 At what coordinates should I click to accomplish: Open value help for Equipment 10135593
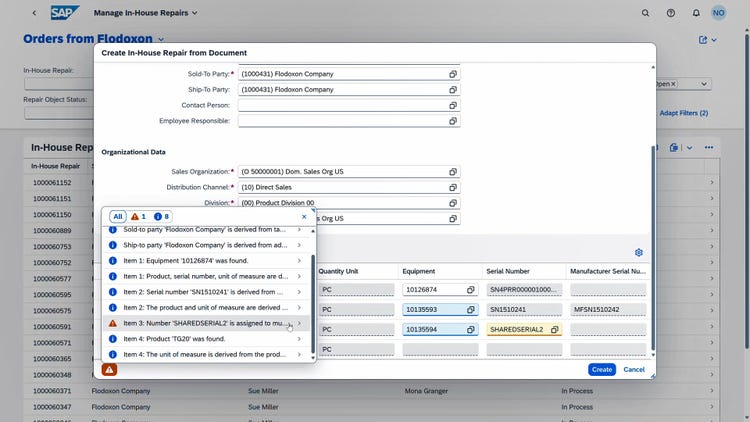coord(471,310)
